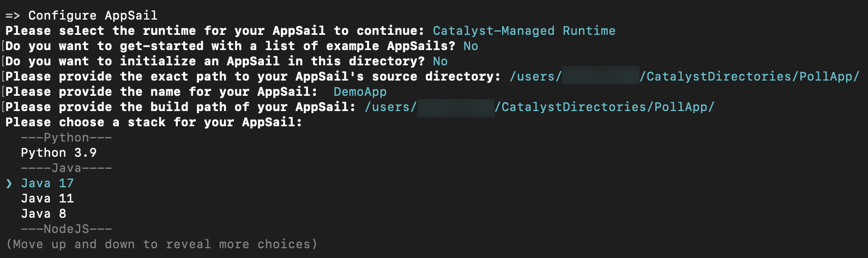This screenshot has width=868, height=258.
Task: Click the => arrow before Configure AppSail
Action: pyautogui.click(x=13, y=16)
